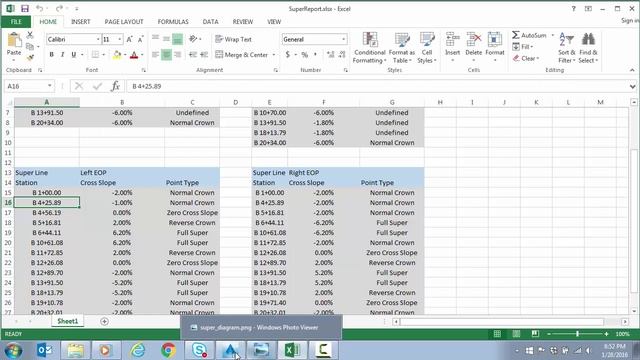The height and width of the screenshot is (360, 640).
Task: Switch to the PAGE LAYOUT tab
Action: click(124, 22)
